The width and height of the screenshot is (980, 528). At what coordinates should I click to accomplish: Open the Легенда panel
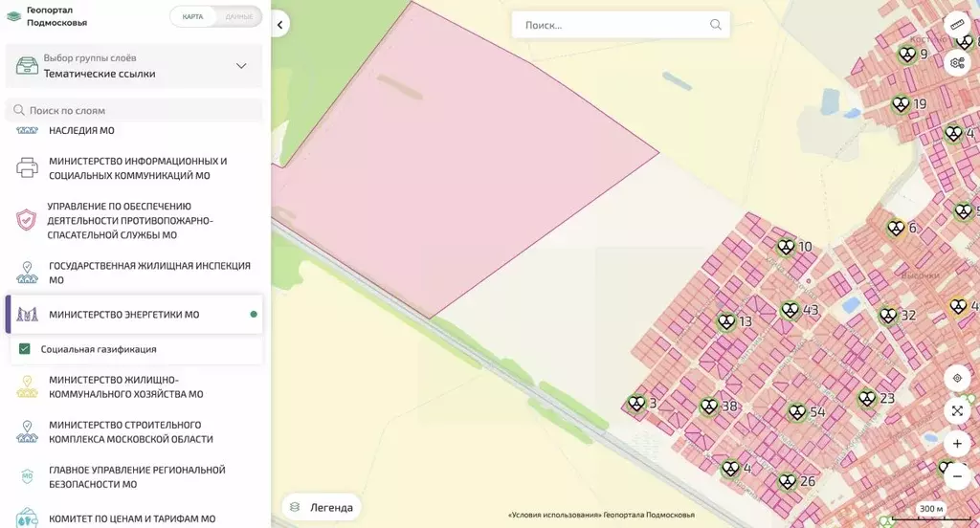[322, 507]
